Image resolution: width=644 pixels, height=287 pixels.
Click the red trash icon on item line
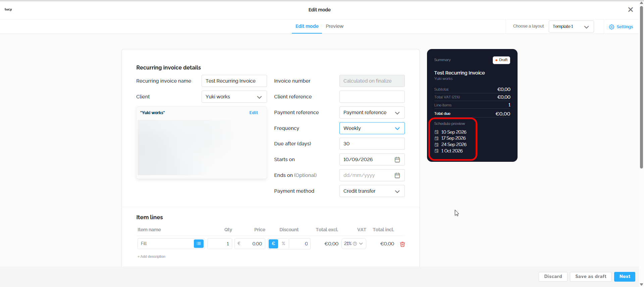coord(402,244)
